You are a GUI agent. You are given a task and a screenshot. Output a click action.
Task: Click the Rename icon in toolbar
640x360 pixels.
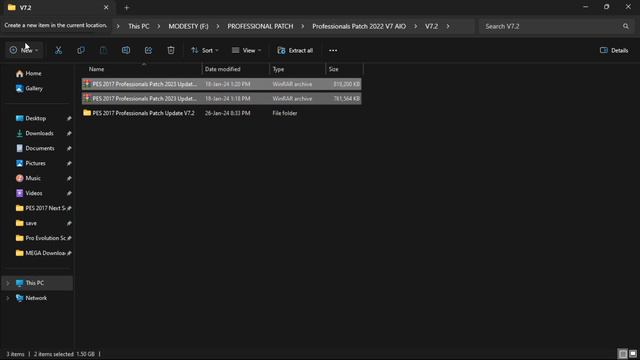click(126, 50)
